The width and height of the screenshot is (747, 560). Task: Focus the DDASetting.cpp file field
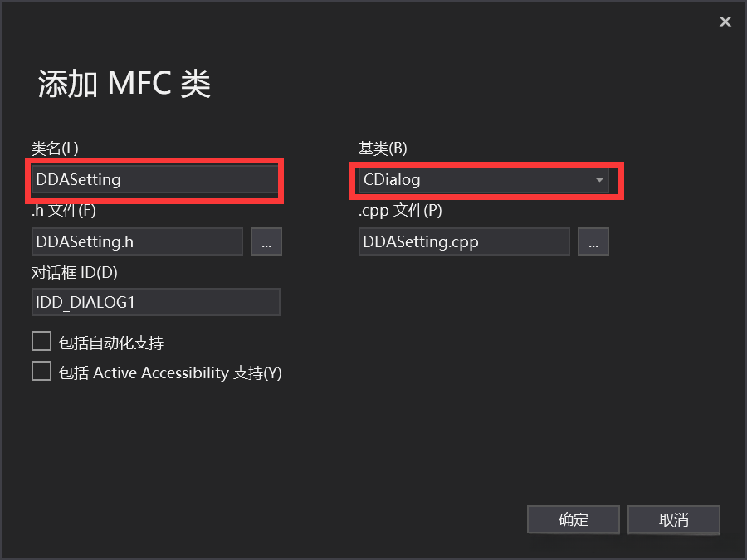pyautogui.click(x=464, y=241)
